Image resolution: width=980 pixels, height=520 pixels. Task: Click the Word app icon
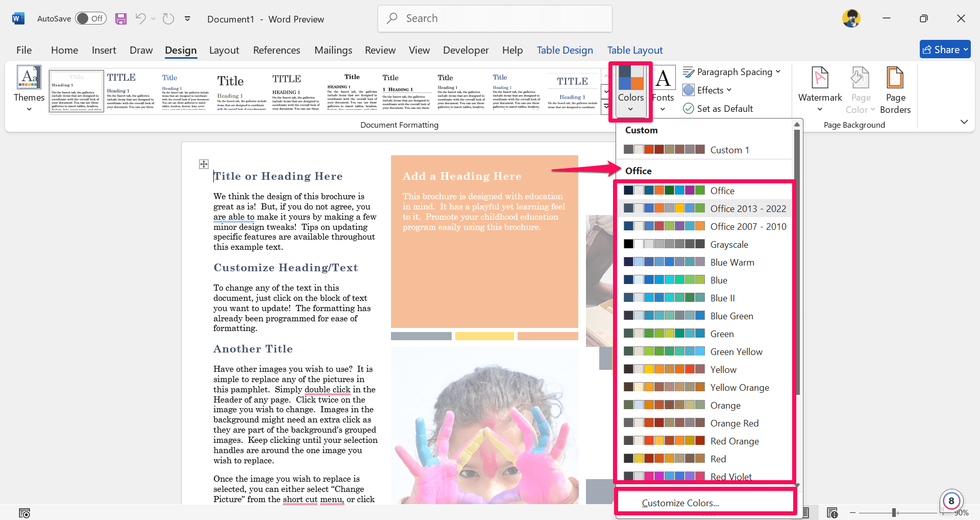pyautogui.click(x=18, y=19)
